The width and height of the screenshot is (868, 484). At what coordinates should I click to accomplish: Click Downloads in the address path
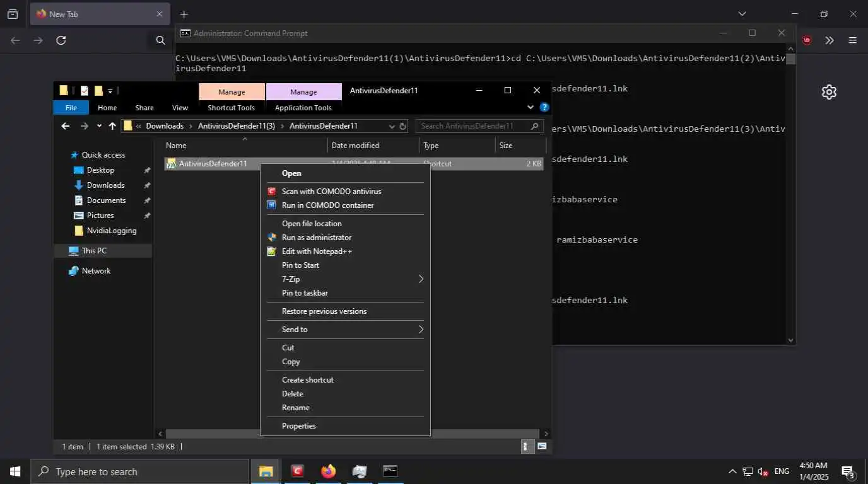(165, 126)
